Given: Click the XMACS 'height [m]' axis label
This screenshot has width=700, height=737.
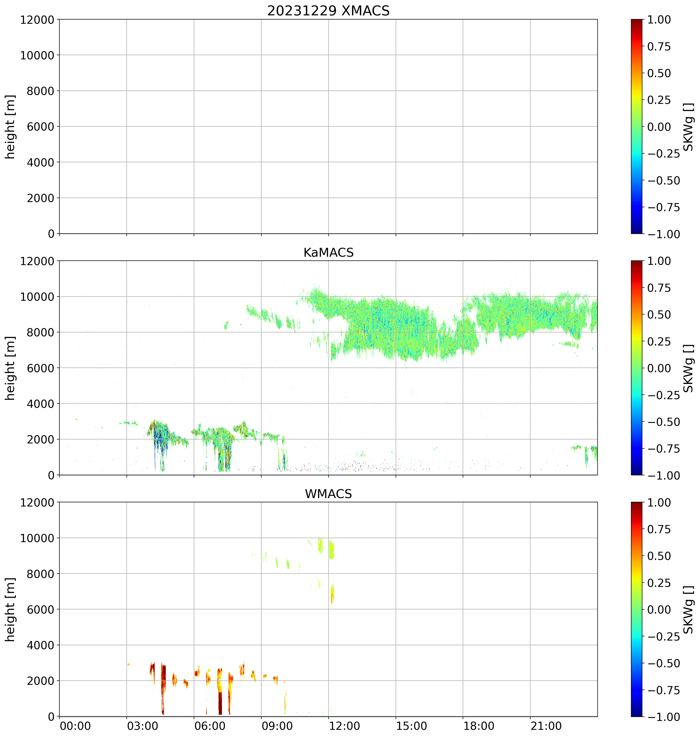Looking at the screenshot, I should pyautogui.click(x=10, y=126).
